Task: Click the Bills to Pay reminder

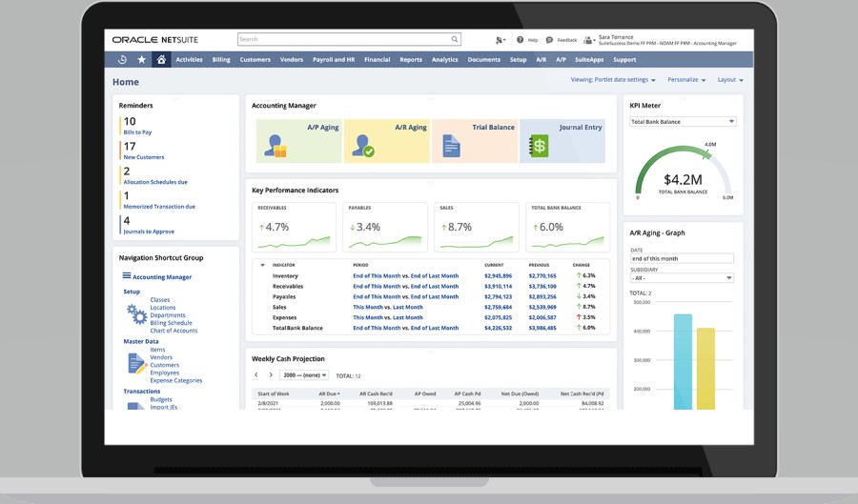Action: (137, 132)
